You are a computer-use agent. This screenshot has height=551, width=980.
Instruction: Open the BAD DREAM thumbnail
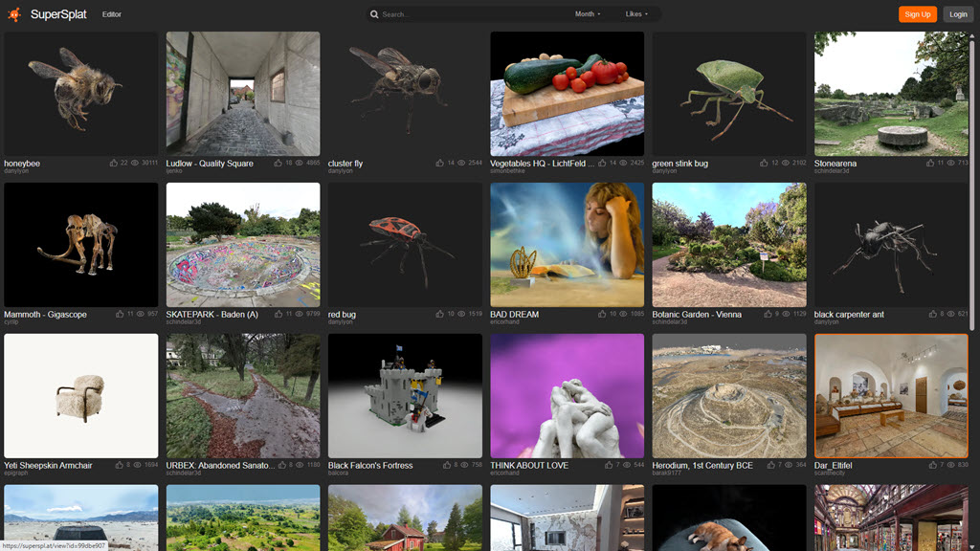pos(567,245)
